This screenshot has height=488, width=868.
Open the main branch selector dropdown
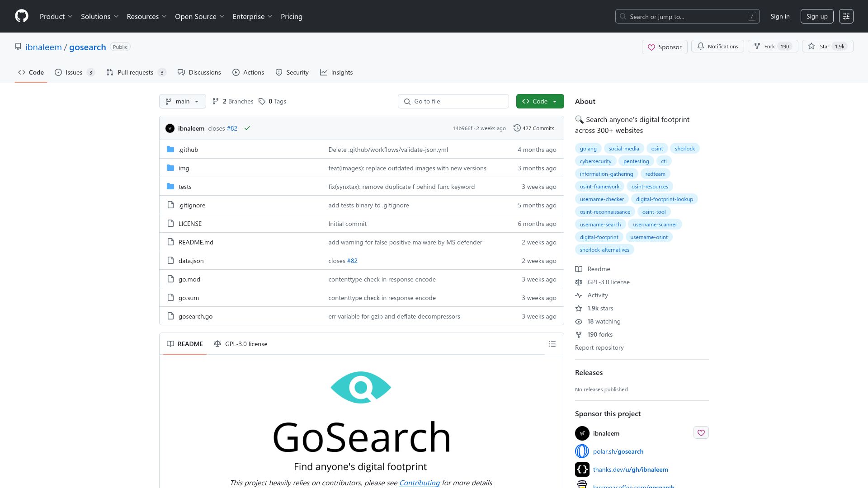(183, 101)
